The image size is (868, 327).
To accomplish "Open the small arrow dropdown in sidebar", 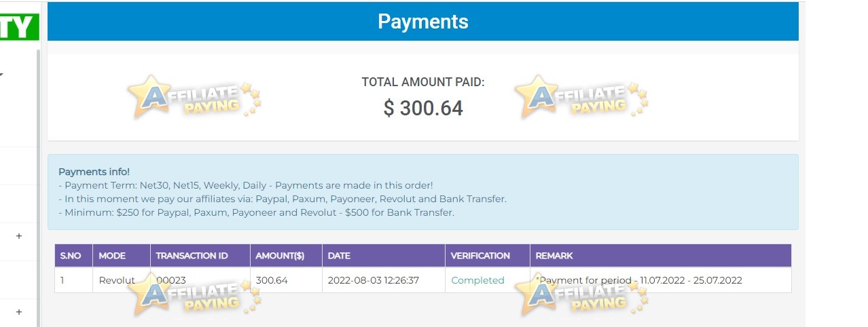I will coord(2,73).
